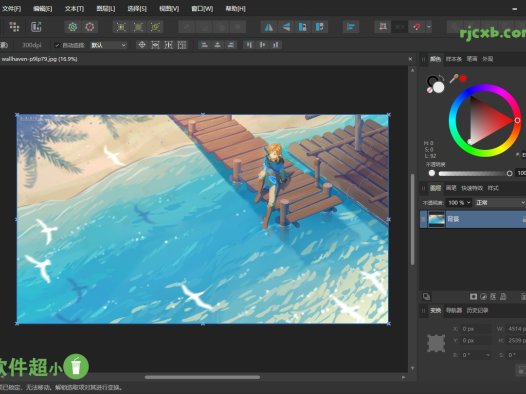The height and width of the screenshot is (394, 526).
Task: Click the mask layer icon below layers
Action: pyautogui.click(x=473, y=296)
